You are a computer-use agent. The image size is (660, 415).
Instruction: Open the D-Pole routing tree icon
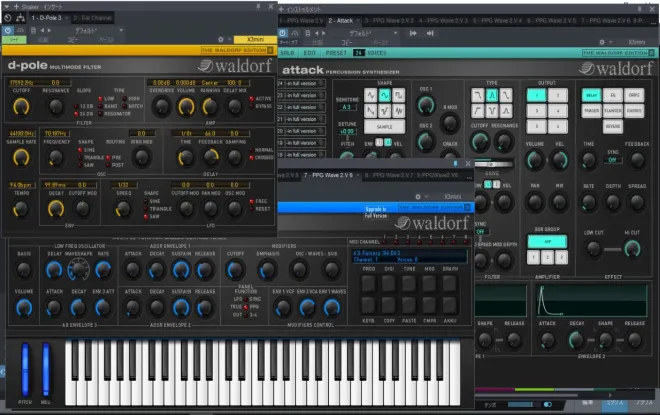coord(20,18)
